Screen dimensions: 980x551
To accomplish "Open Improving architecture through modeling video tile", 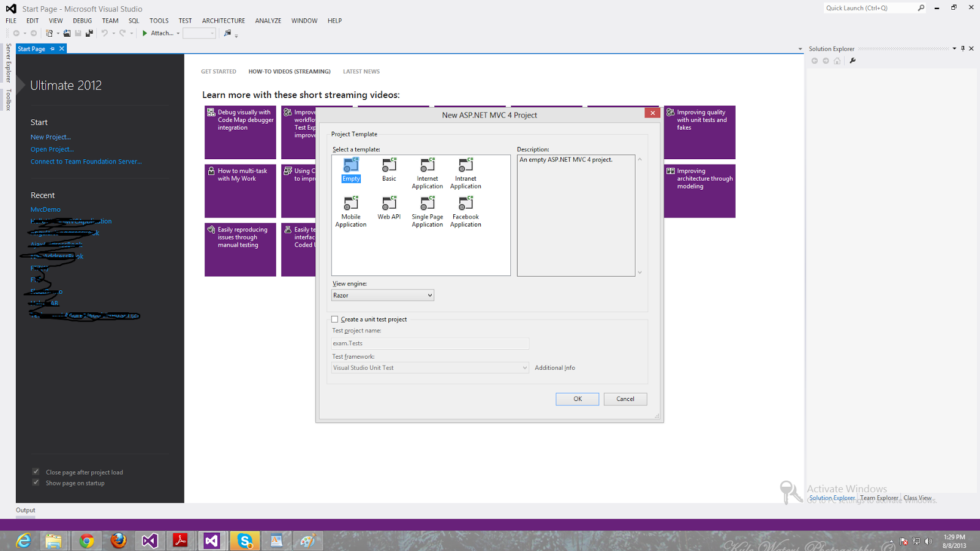I will [x=699, y=191].
